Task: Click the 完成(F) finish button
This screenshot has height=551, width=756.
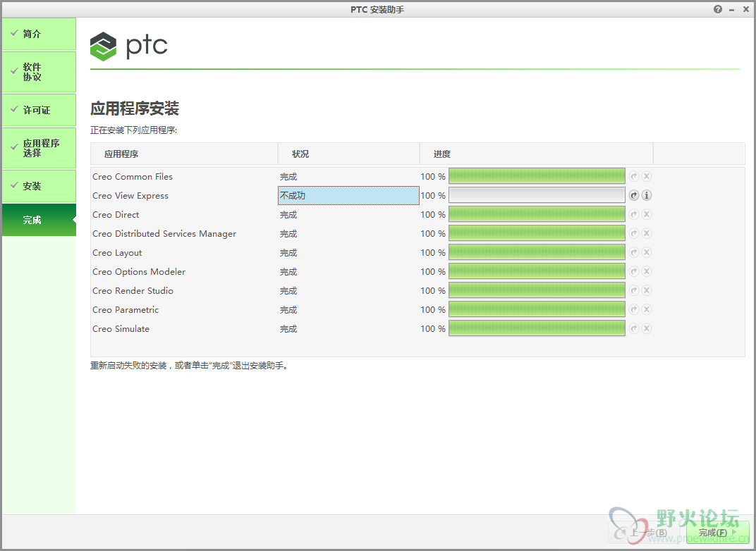Action: tap(717, 532)
